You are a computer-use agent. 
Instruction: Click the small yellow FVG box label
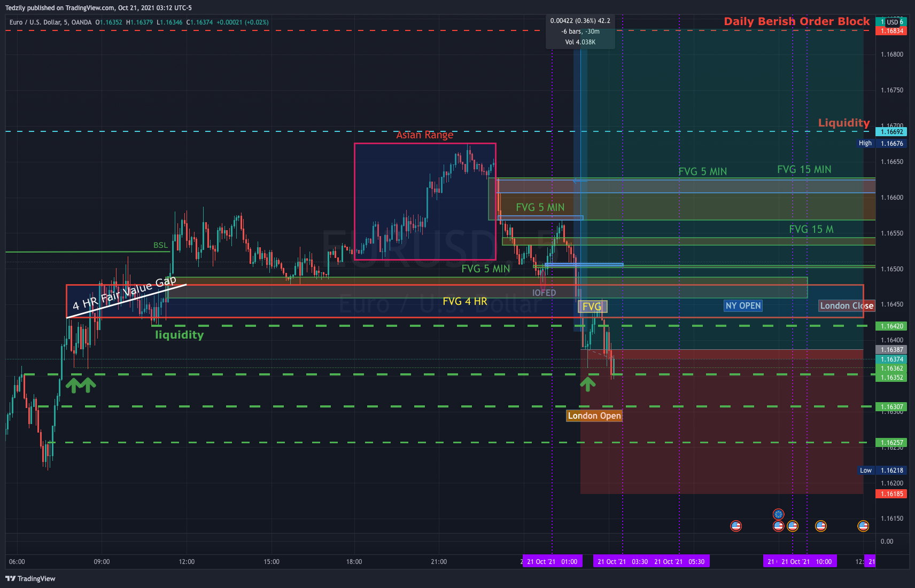(592, 307)
